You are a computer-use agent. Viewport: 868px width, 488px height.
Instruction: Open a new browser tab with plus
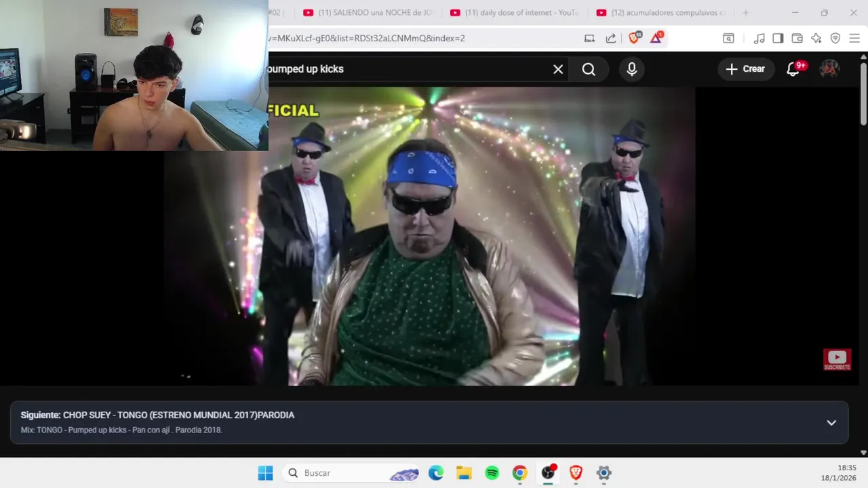tap(745, 12)
